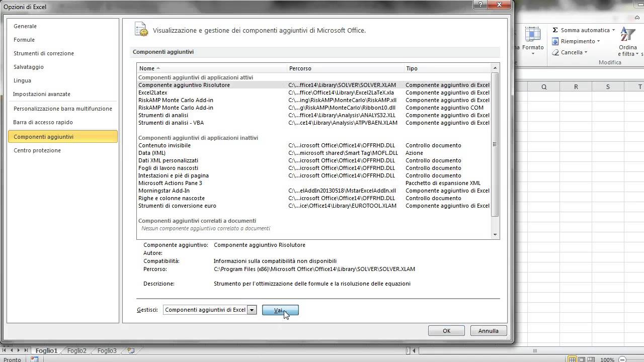Sort add-ins by the Nome column header

coord(212,68)
